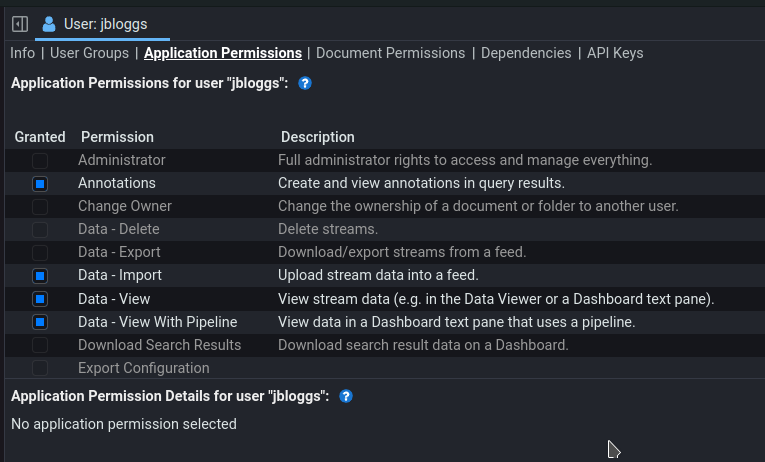Image resolution: width=765 pixels, height=462 pixels.
Task: Open the Info tab
Action: pos(22,53)
